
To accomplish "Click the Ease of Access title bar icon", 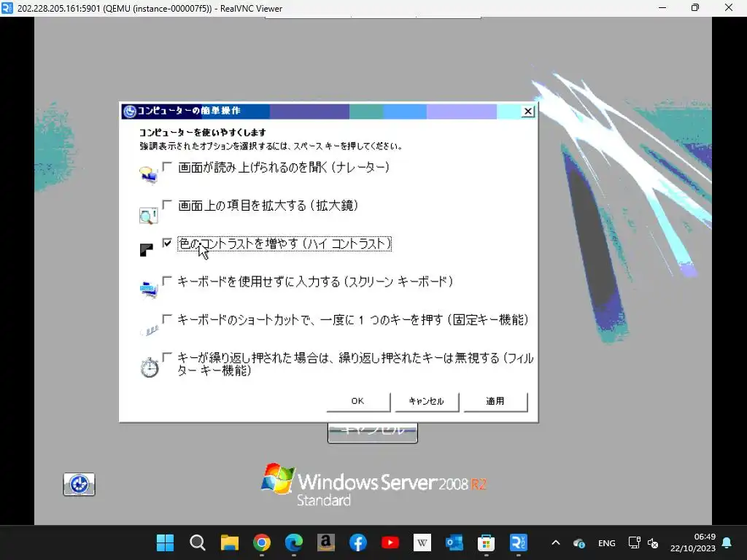I will (130, 112).
